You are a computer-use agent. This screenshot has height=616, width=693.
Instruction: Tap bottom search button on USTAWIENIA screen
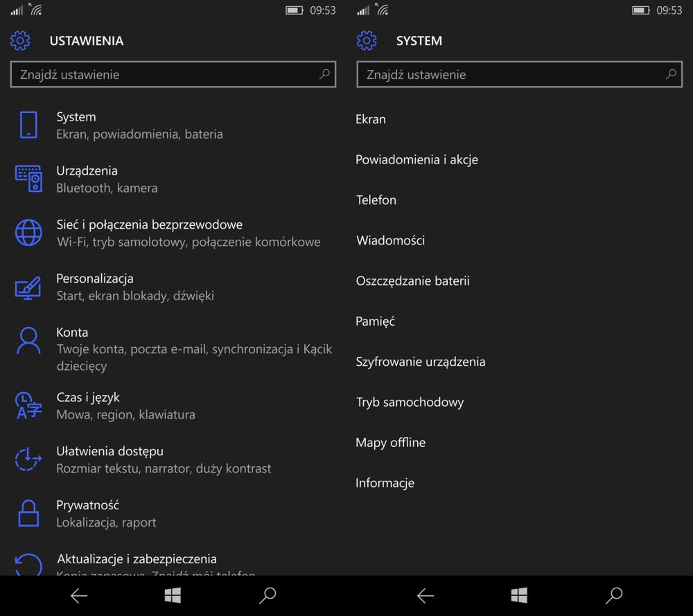(x=267, y=596)
